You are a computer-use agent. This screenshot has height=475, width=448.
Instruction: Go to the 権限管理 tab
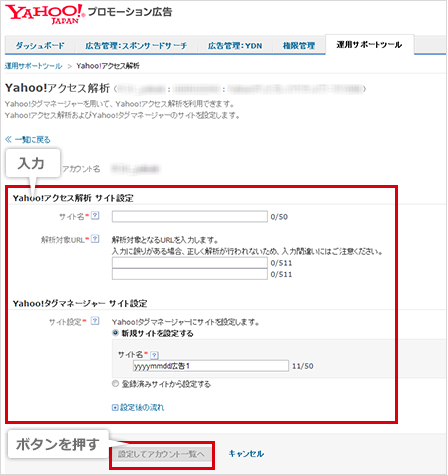pos(299,46)
